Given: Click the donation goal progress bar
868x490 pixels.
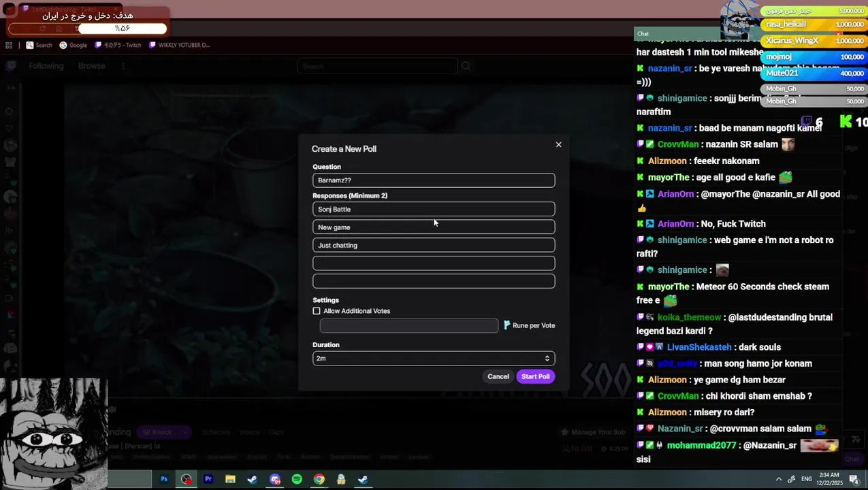Looking at the screenshot, I should (x=88, y=29).
